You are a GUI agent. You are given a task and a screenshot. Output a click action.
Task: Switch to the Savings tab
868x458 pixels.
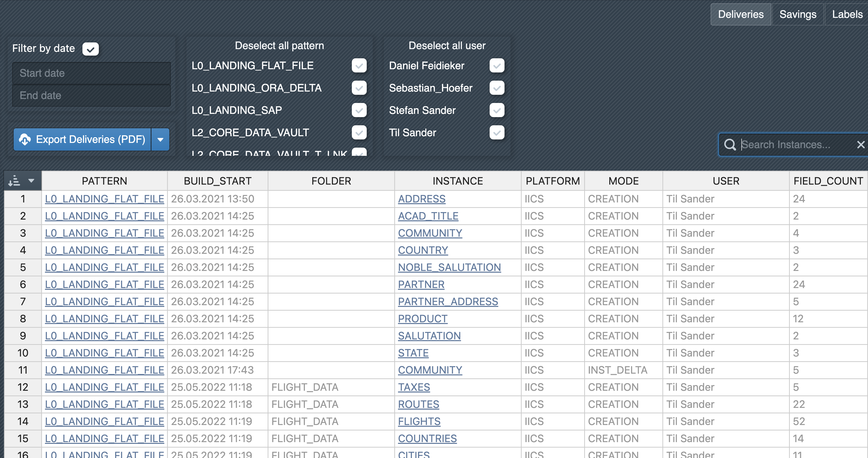pyautogui.click(x=797, y=14)
